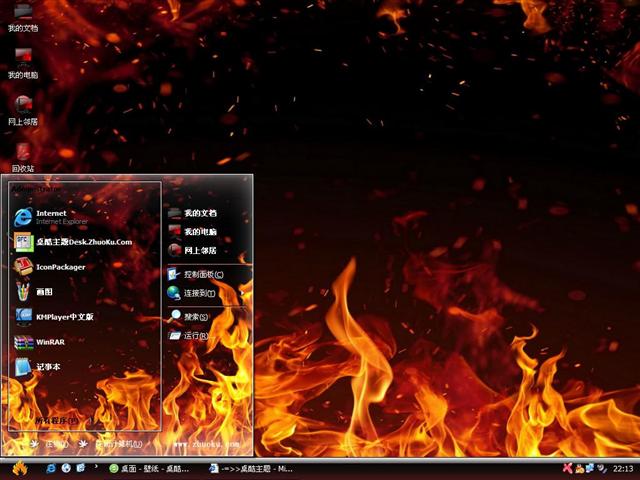Open the 网上邻居 desktop icon
The width and height of the screenshot is (640, 480).
(x=23, y=110)
